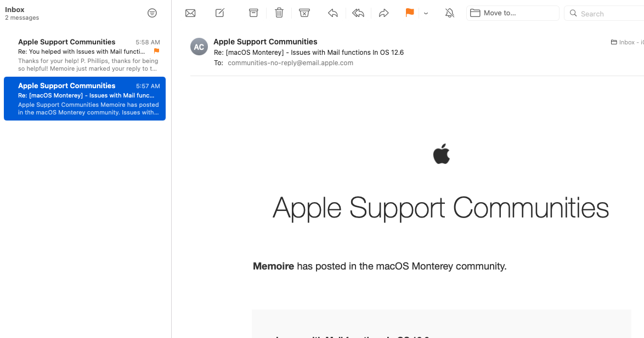The width and height of the screenshot is (644, 338).
Task: Delete message using trash icon
Action: tap(279, 13)
